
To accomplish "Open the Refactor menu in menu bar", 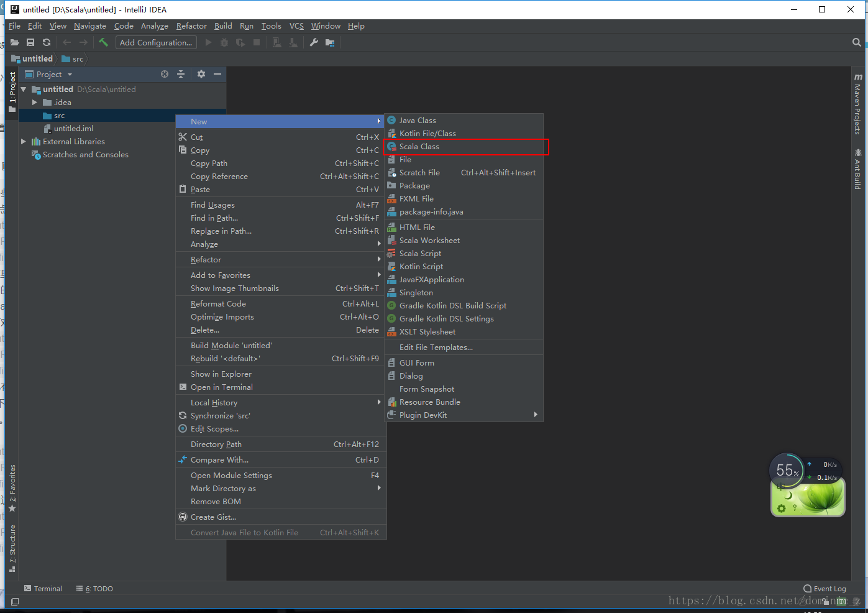I will [x=191, y=26].
